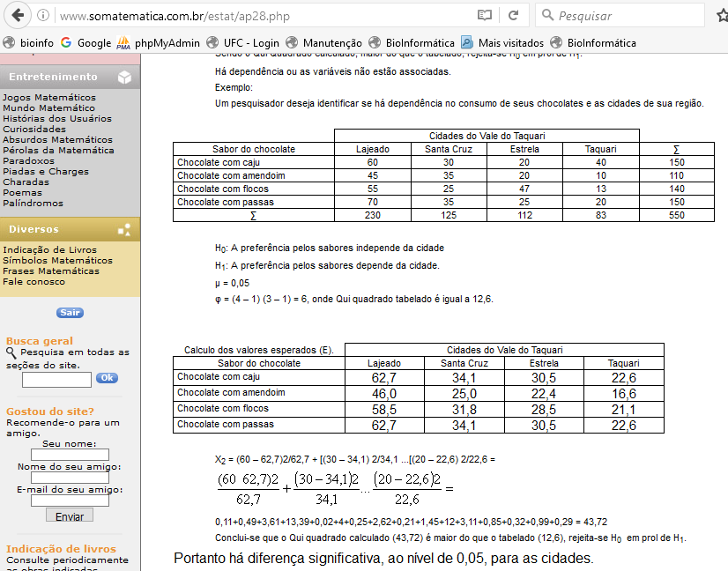Open the UFC - Login bookmark
Viewport: 728px width, 571px height.
pyautogui.click(x=243, y=42)
